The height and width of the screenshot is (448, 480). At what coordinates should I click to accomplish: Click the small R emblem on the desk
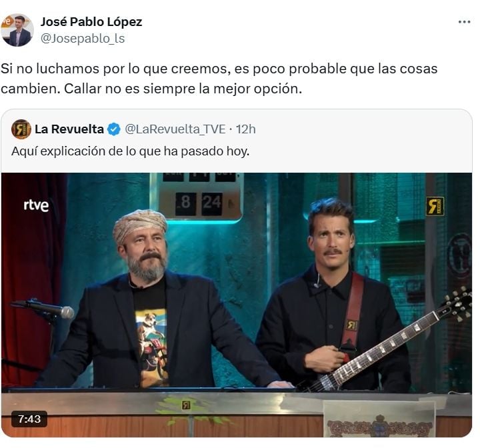tap(186, 405)
